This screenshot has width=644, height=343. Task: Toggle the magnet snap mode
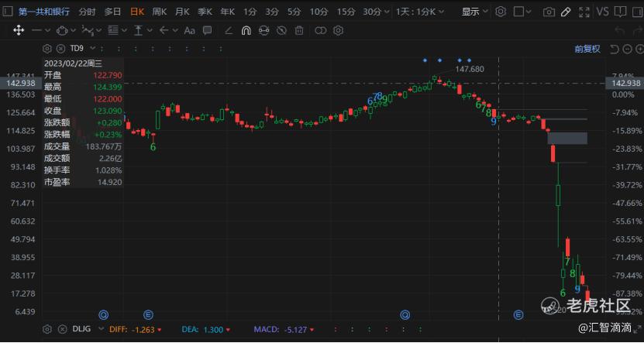(x=246, y=30)
